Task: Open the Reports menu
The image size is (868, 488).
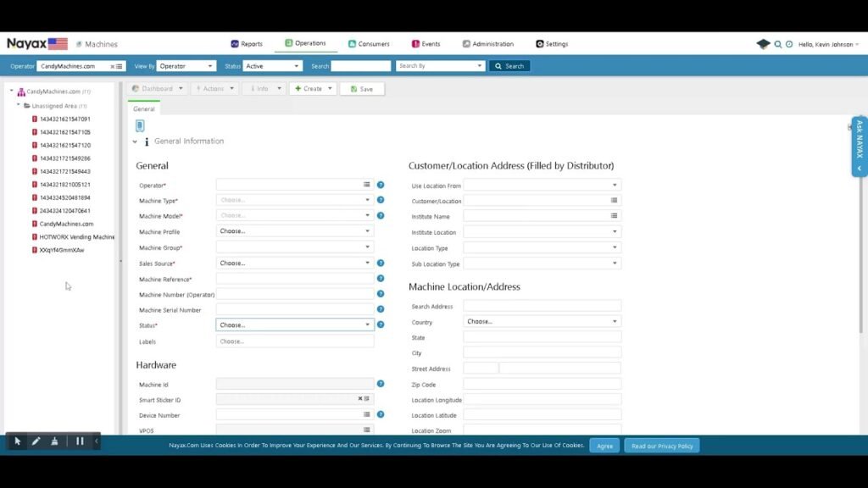Action: [247, 44]
